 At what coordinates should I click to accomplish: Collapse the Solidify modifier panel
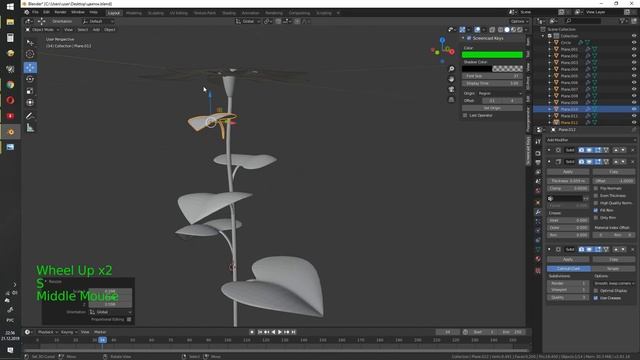point(549,162)
